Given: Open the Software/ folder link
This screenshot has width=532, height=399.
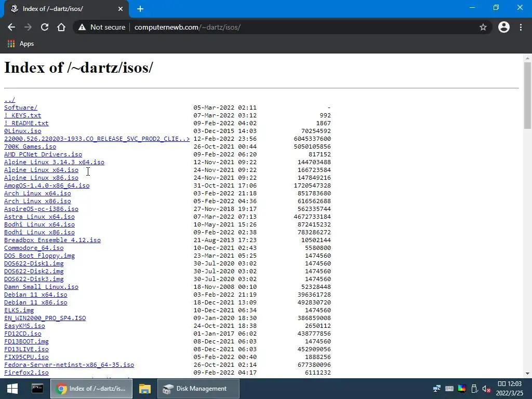Looking at the screenshot, I should pyautogui.click(x=21, y=108).
